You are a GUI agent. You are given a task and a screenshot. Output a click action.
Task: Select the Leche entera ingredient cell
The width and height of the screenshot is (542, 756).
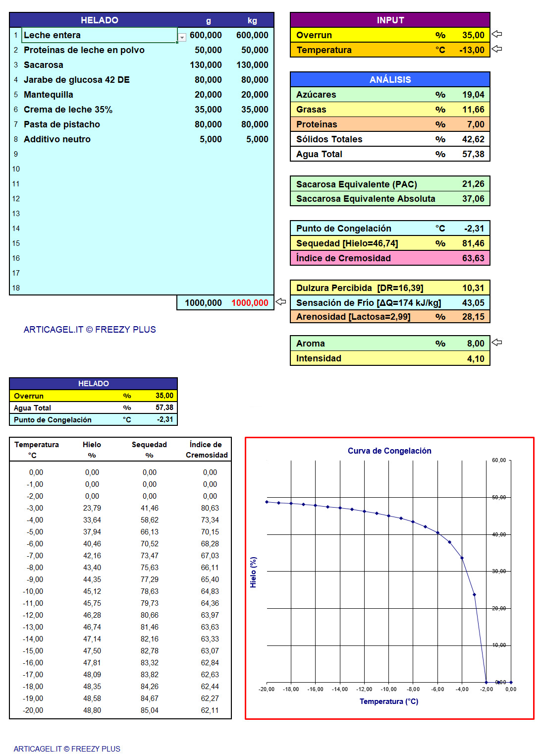pyautogui.click(x=100, y=35)
